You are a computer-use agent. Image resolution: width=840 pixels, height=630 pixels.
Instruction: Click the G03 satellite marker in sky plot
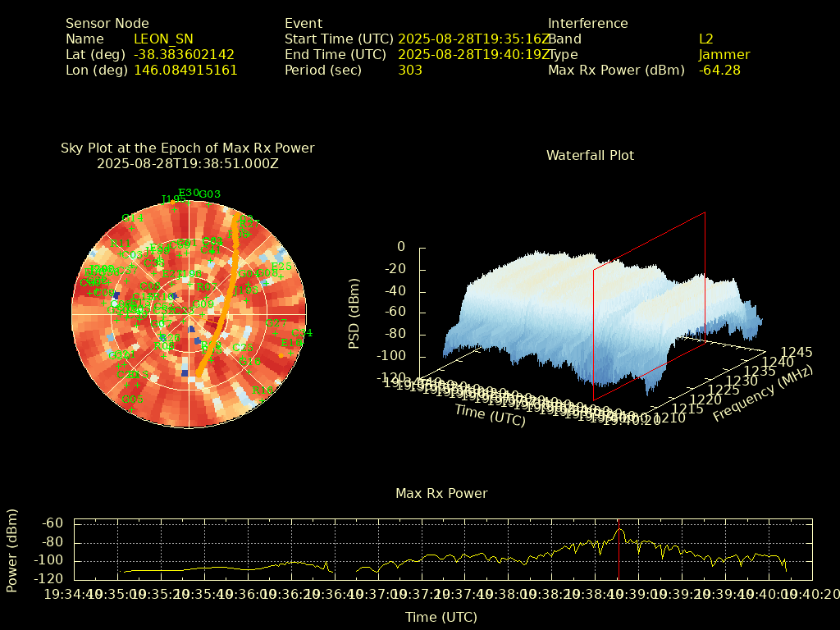click(210, 194)
